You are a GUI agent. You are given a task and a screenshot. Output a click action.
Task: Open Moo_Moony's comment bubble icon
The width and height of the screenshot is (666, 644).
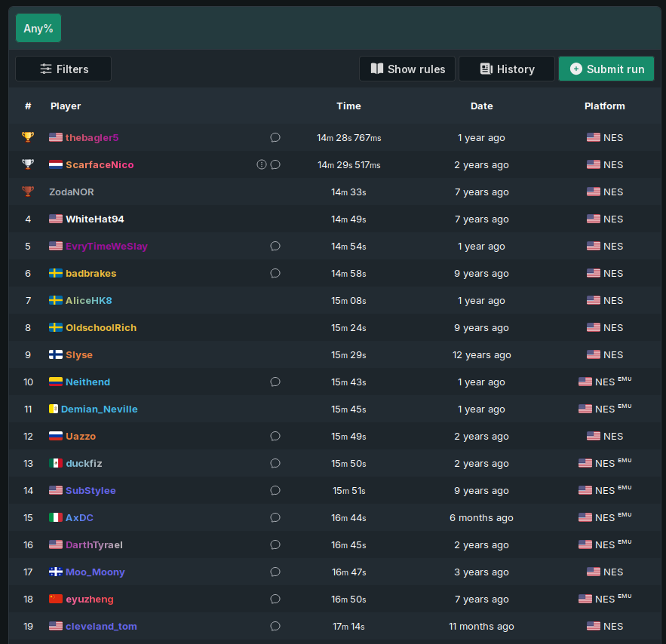coord(275,572)
